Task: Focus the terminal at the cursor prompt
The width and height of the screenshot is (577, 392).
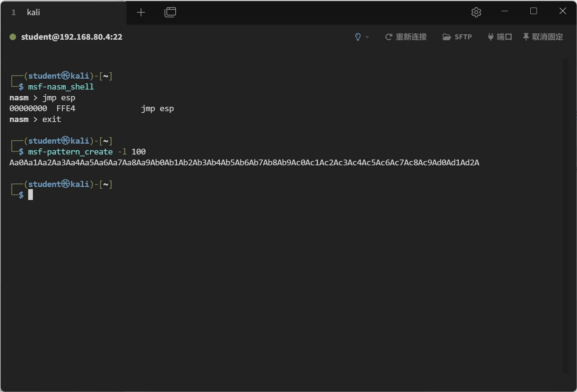Action: [31, 195]
